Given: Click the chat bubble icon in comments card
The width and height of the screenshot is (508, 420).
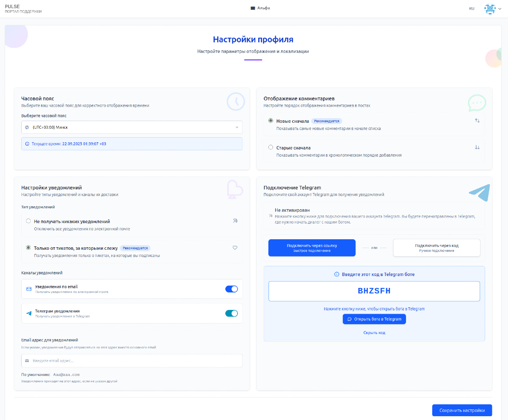Looking at the screenshot, I should (477, 103).
